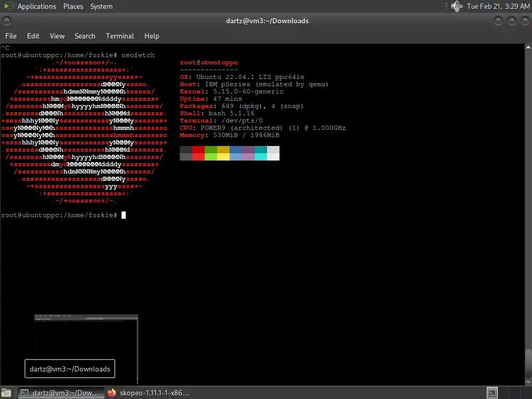This screenshot has width=532, height=399.
Task: Click the bright cyan color block in palette
Action: (x=261, y=157)
